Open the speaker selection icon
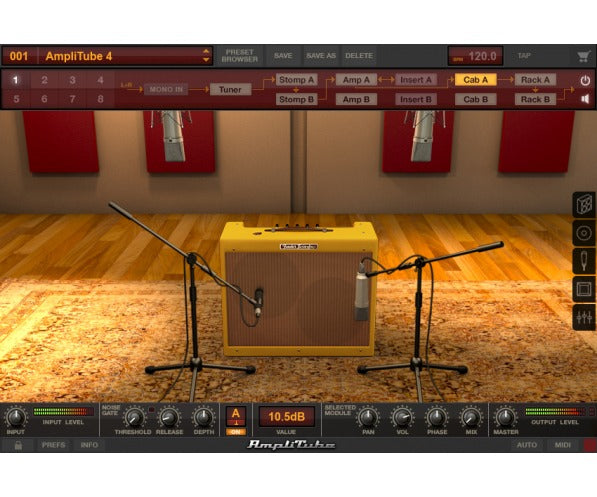 coord(584,233)
